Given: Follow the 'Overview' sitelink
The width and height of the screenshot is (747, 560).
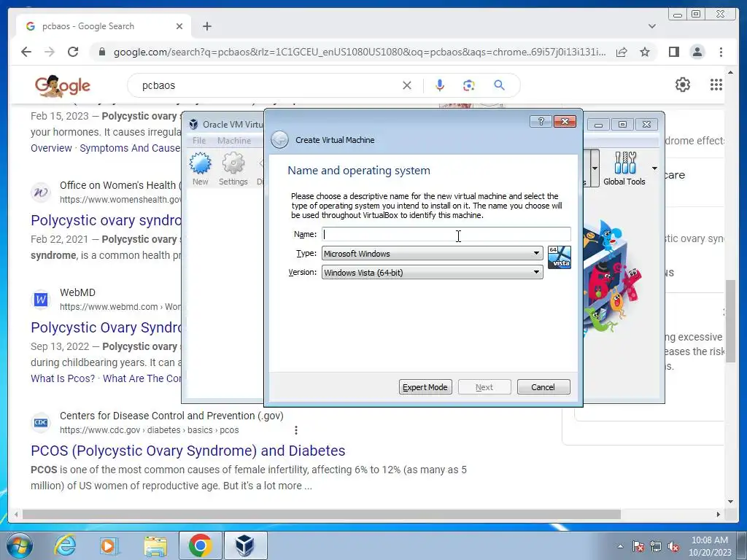Looking at the screenshot, I should click(51, 148).
